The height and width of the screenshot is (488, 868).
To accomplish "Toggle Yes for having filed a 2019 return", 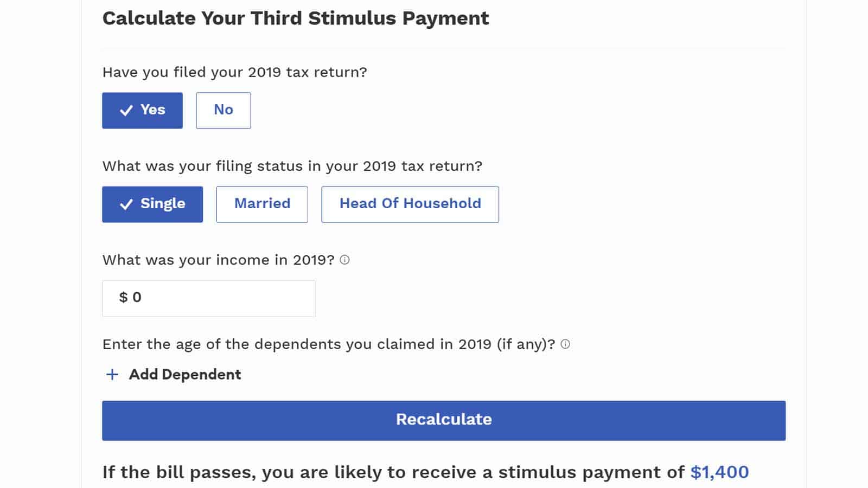I will point(142,110).
